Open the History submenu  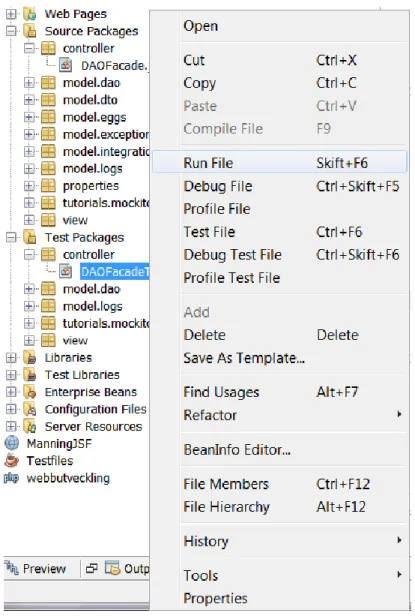coord(279,541)
